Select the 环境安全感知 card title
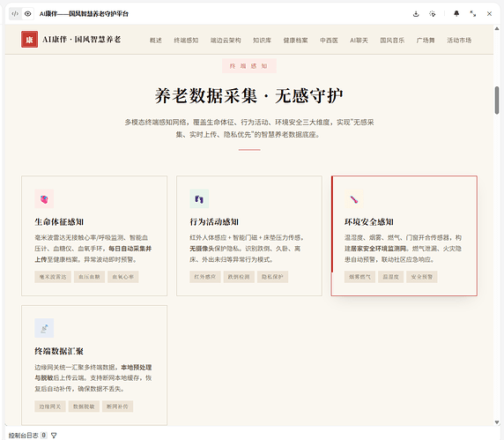The width and height of the screenshot is (504, 440). 369,222
